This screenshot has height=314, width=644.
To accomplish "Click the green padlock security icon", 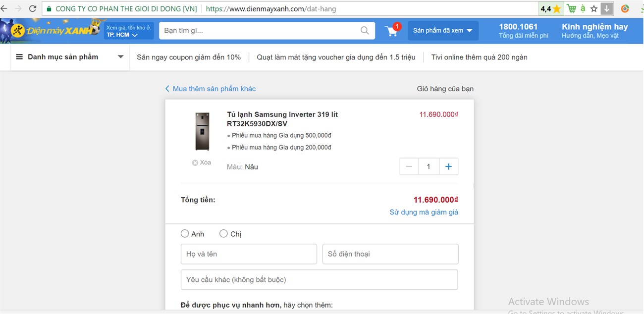I will (49, 9).
